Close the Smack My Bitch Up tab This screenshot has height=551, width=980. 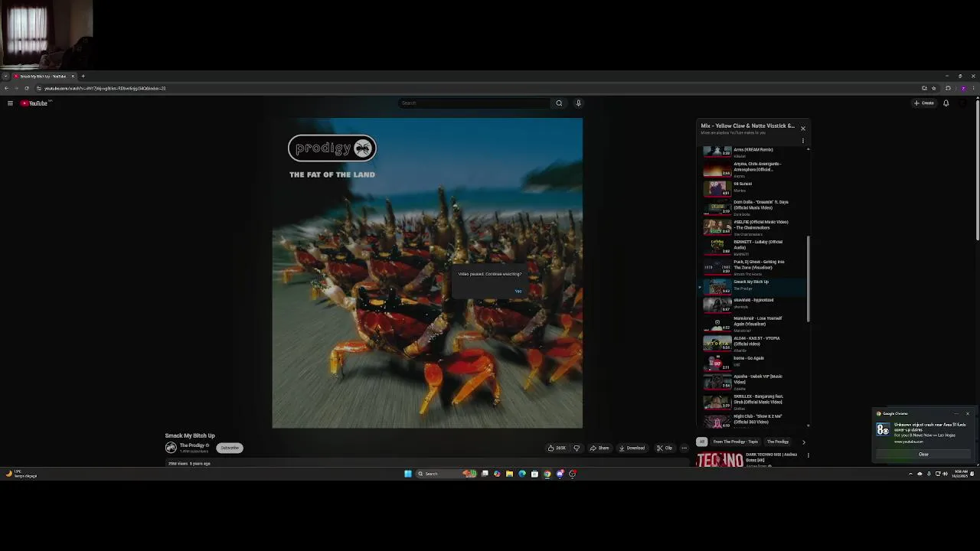[73, 76]
